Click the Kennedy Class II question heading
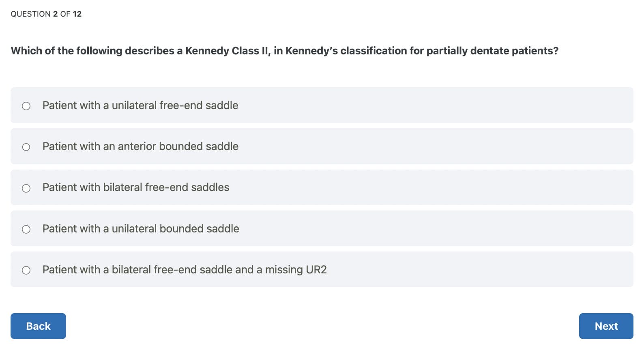644x348 pixels. [284, 51]
